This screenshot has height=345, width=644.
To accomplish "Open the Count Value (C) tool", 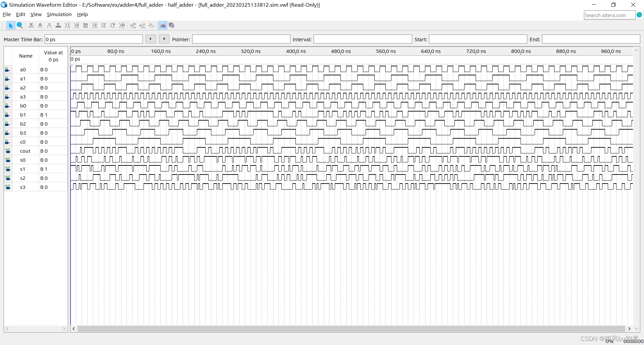I will [95, 25].
